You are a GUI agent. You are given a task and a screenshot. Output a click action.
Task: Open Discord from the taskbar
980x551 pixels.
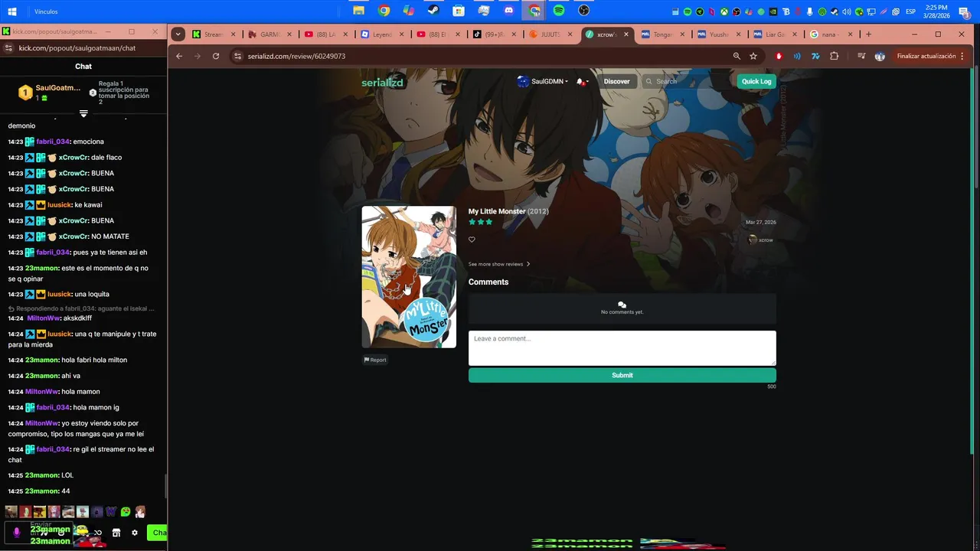point(509,11)
